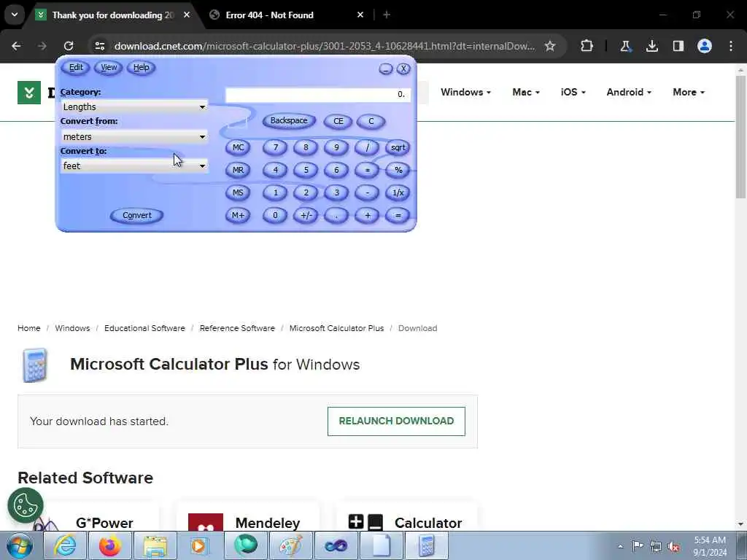Expand the Convert to dropdown showing feet
Viewport: 747px width, 560px height.
click(134, 166)
